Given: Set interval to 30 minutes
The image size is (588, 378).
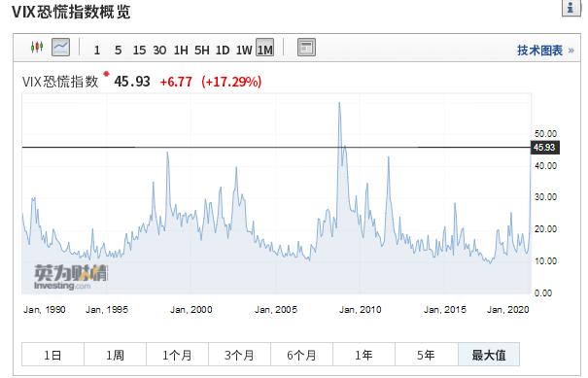Looking at the screenshot, I should tap(159, 50).
